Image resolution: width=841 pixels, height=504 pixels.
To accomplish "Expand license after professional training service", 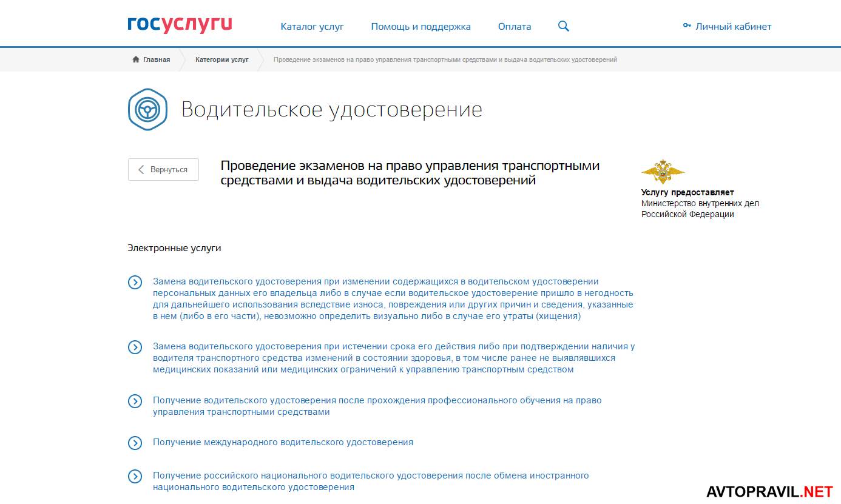I will tap(135, 401).
